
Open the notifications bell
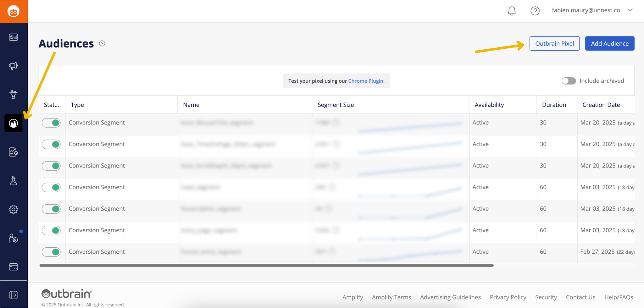tap(511, 11)
